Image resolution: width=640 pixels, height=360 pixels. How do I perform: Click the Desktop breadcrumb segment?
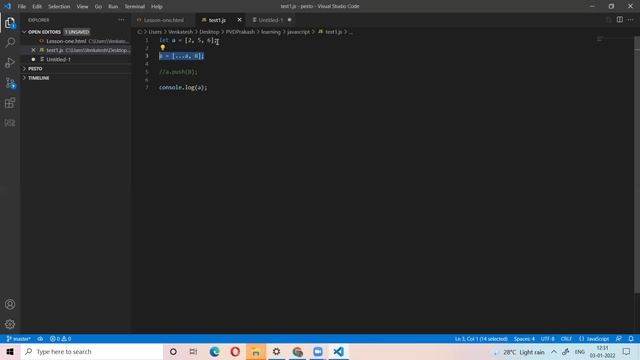[x=209, y=32]
